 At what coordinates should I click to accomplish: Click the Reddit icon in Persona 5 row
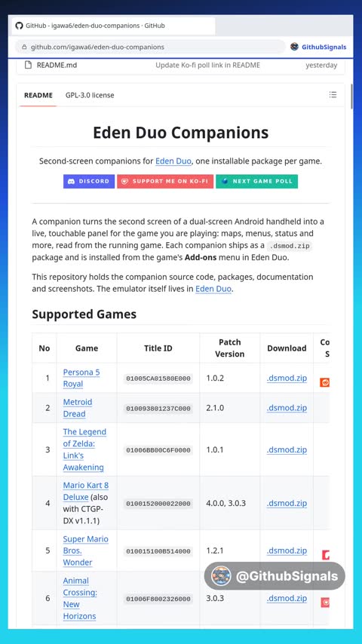point(325,383)
